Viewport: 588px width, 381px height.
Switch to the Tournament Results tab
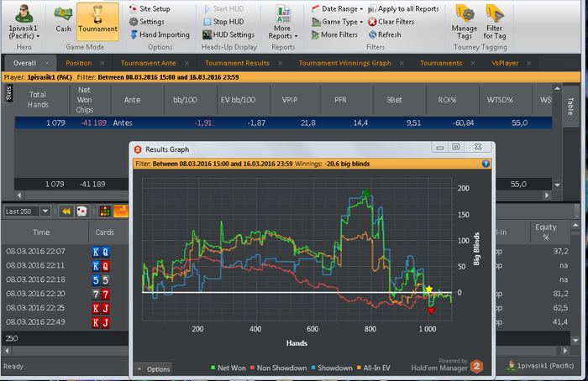[x=237, y=63]
